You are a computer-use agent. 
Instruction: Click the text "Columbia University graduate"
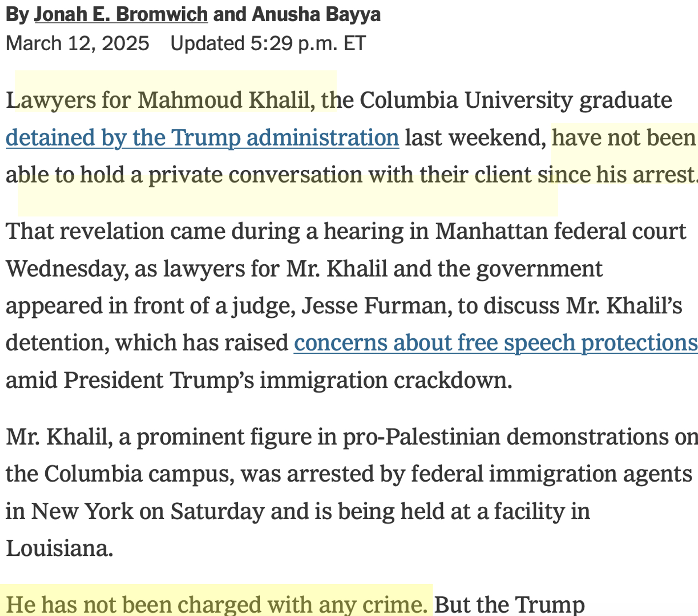tap(515, 100)
